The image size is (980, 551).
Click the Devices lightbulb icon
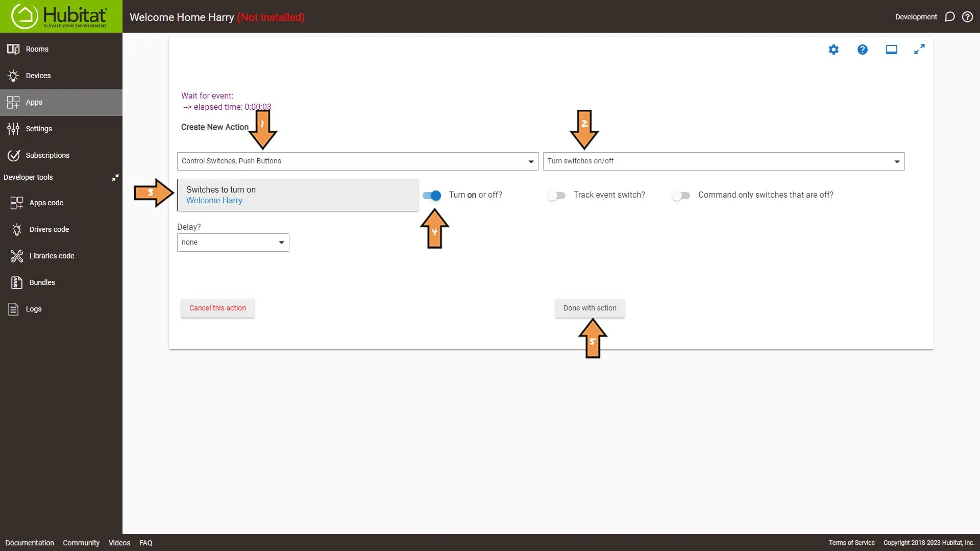[x=13, y=76]
